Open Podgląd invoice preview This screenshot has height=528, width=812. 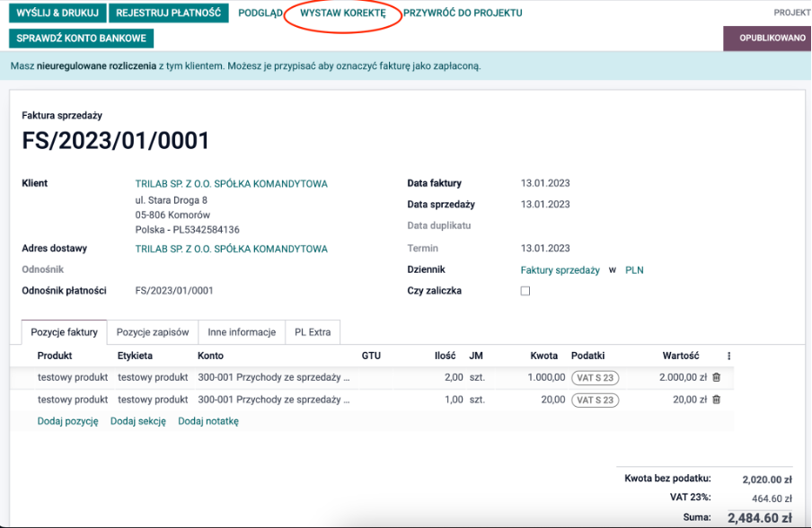[260, 13]
